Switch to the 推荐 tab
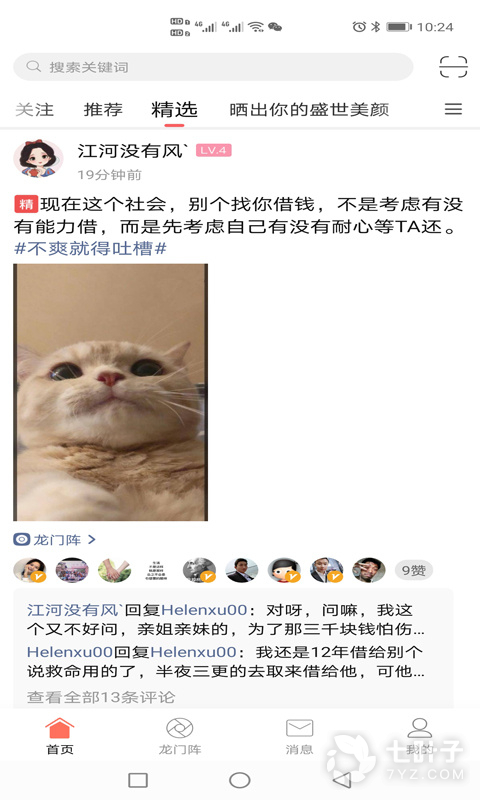 click(x=103, y=109)
